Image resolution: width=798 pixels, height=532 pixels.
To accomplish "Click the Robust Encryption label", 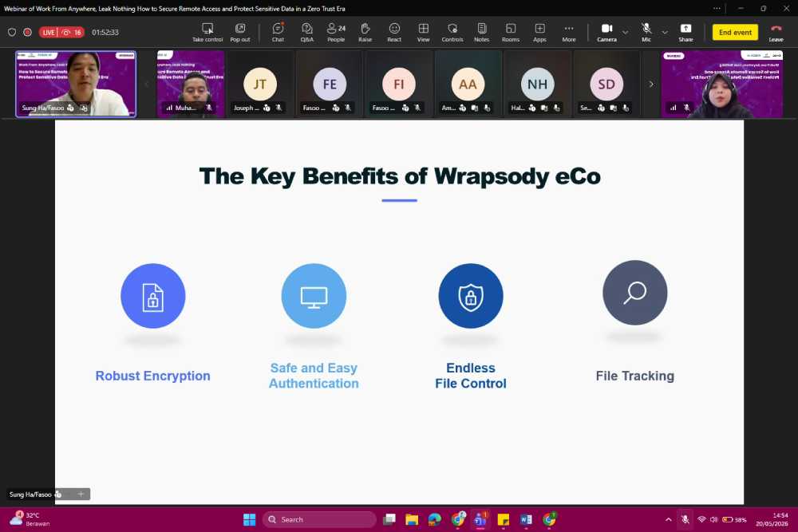I will click(152, 376).
